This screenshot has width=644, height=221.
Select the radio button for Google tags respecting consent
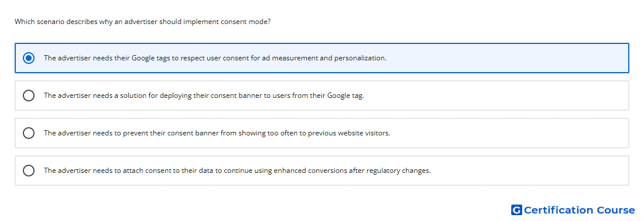tap(29, 58)
